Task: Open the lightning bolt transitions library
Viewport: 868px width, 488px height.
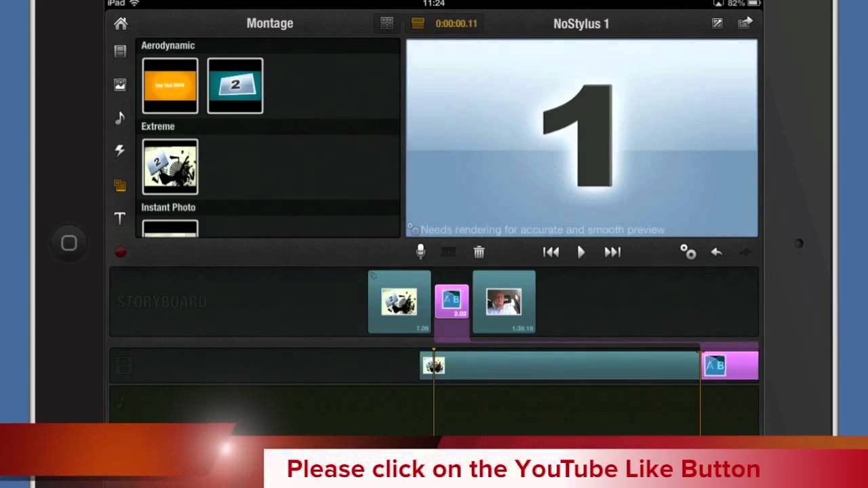Action: click(120, 150)
